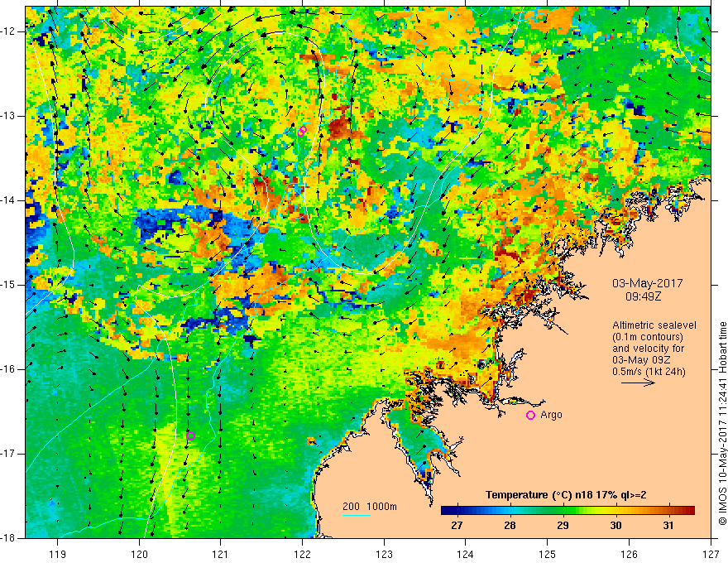This screenshot has width=728, height=563.
Task: Click the Argo float marker near 122°E 13°S
Action: pyautogui.click(x=302, y=131)
